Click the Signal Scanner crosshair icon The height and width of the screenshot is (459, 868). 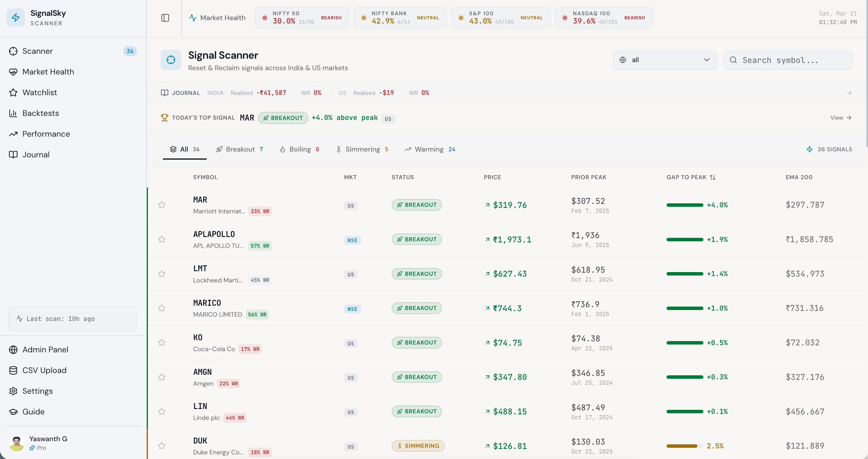[171, 60]
